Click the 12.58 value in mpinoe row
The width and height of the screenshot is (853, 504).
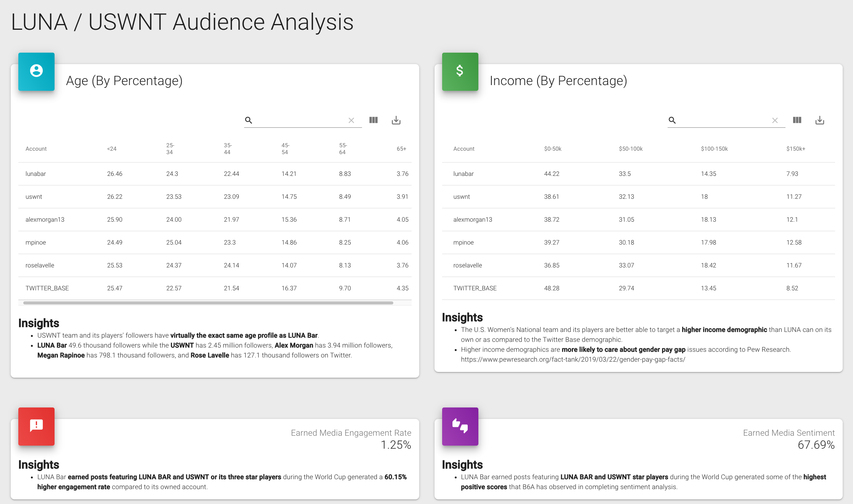click(x=794, y=242)
